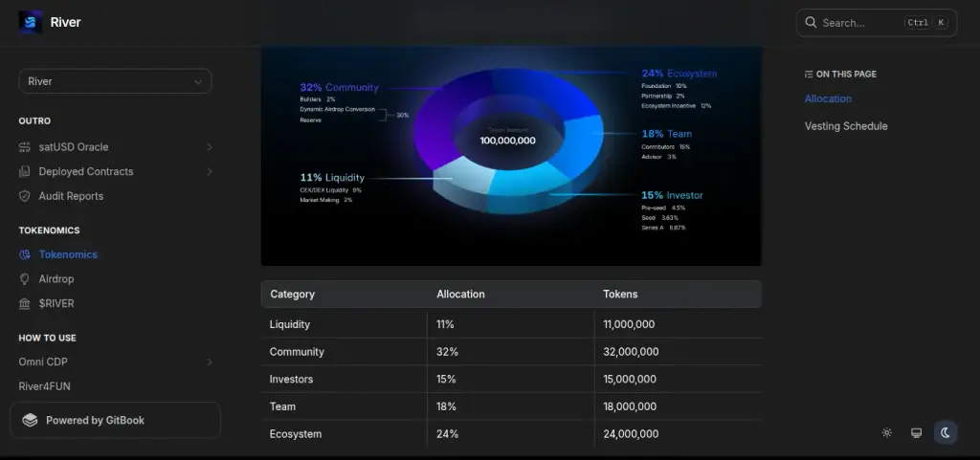Image resolution: width=980 pixels, height=460 pixels.
Task: Open the River4FUN page
Action: coord(44,386)
